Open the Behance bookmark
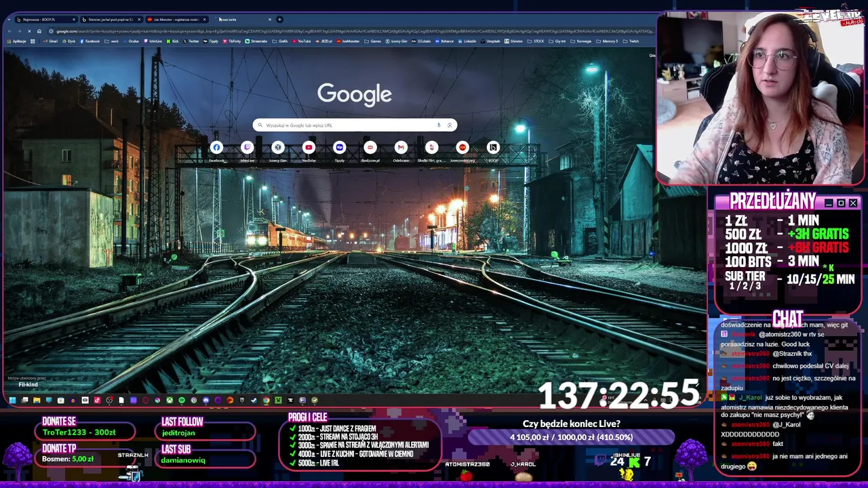 (444, 41)
